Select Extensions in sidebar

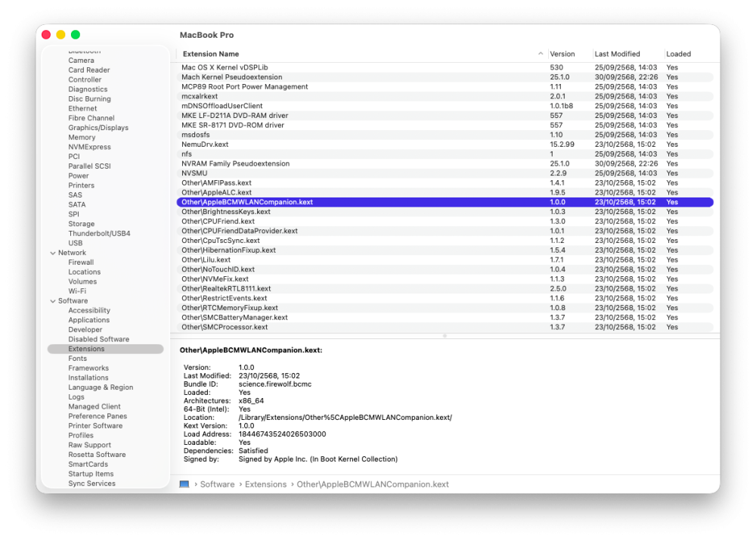click(x=105, y=349)
